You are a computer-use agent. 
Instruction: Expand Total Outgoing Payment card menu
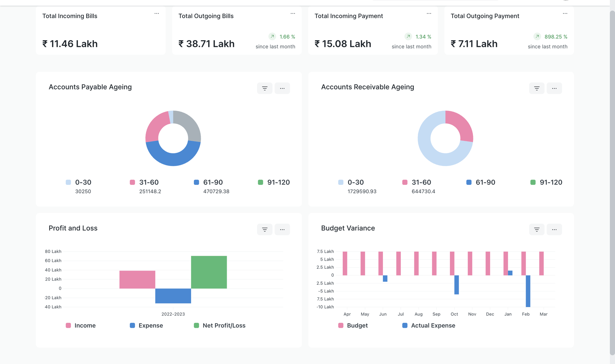click(565, 14)
